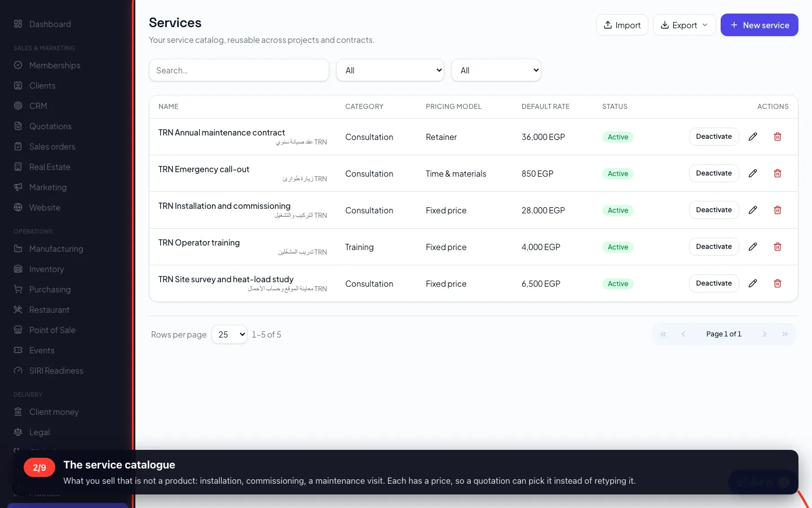812x508 pixels.
Task: Edit TRN Operator training with pencil icon
Action: click(x=753, y=247)
